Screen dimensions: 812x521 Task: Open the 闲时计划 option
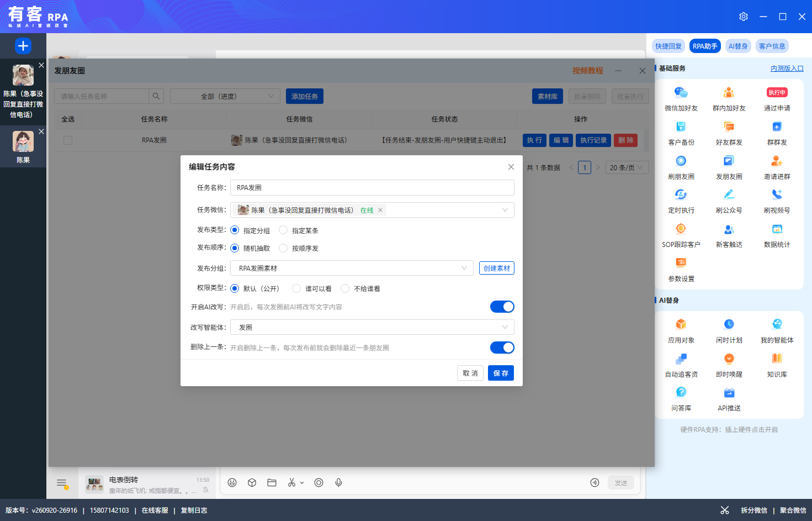[729, 331]
